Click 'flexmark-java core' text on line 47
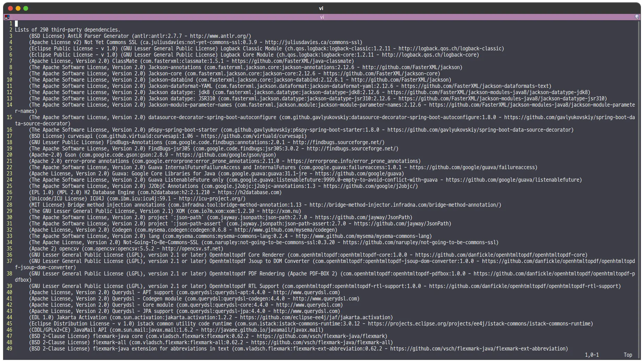 [118, 336]
